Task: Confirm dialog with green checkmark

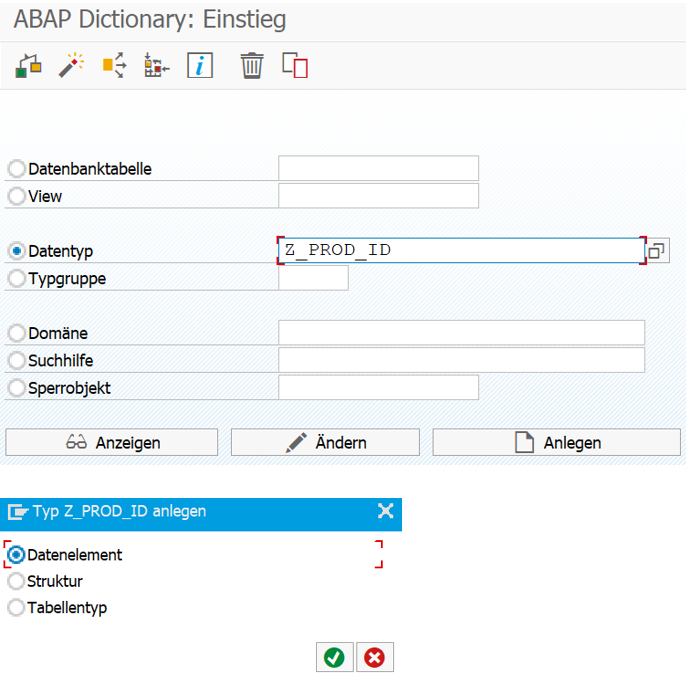Action: (335, 657)
